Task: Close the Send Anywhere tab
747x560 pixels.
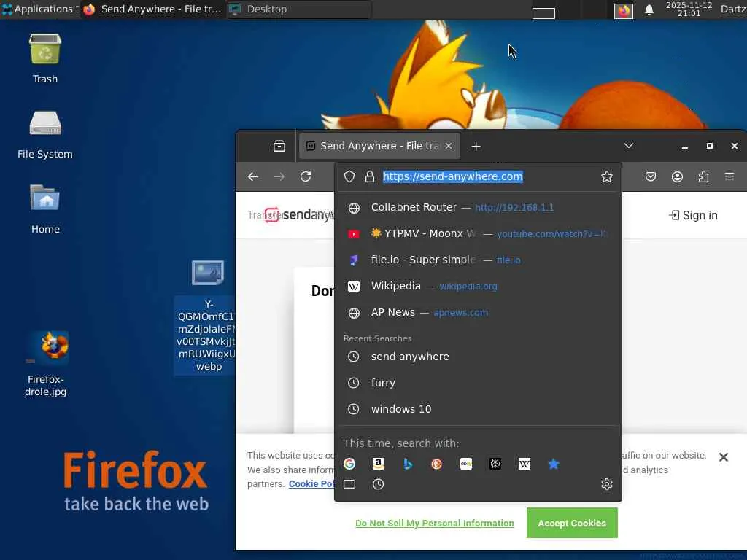Action: [449, 146]
